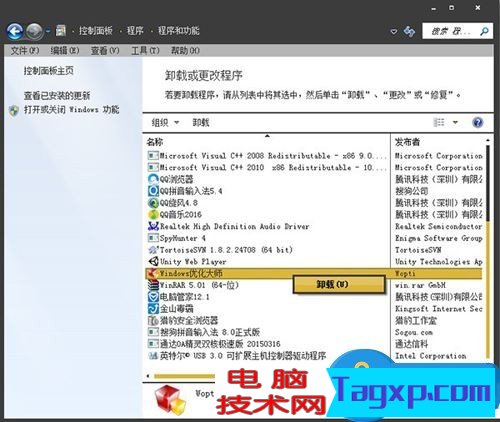
Task: Click the WinRAR 5.01 icon
Action: tap(153, 285)
